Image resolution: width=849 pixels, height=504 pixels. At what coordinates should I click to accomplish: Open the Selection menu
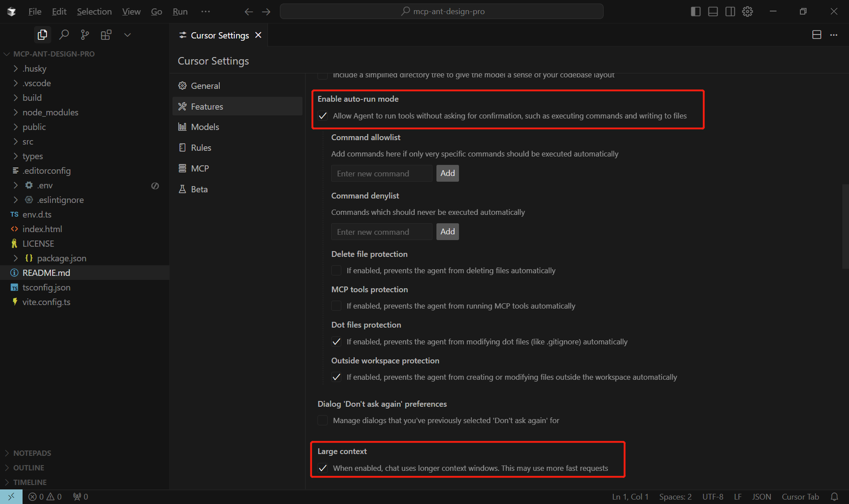click(x=94, y=11)
